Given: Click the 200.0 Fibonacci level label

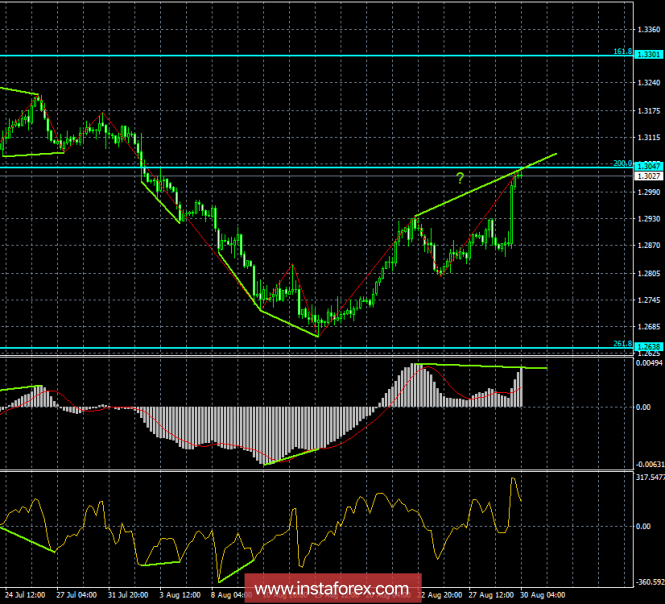Looking at the screenshot, I should (623, 163).
